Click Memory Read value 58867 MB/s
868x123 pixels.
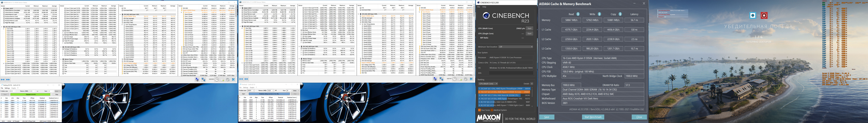[x=571, y=20]
